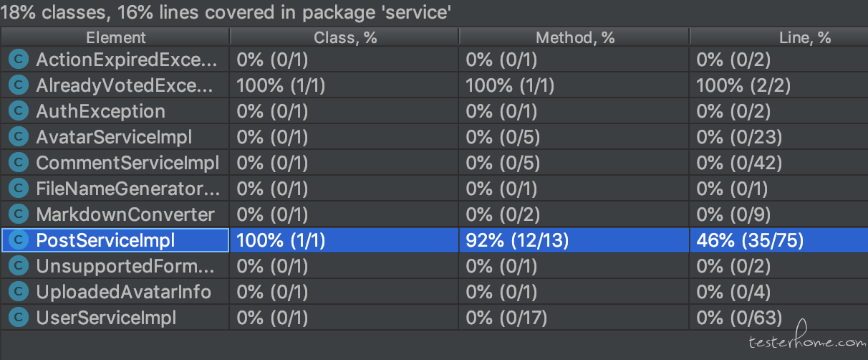868x360 pixels.
Task: Click the CommentServiceImpl class icon
Action: point(19,163)
